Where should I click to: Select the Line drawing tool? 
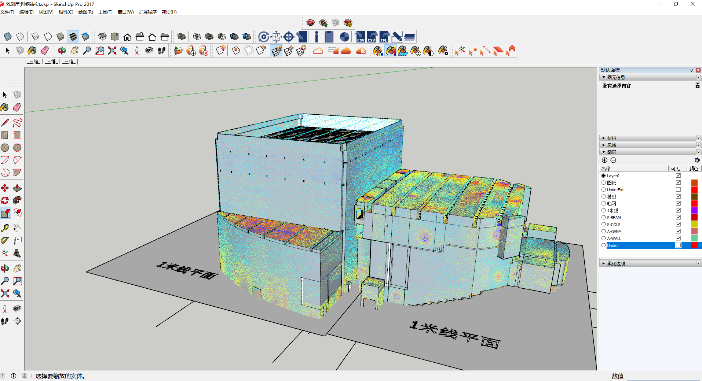[x=5, y=123]
